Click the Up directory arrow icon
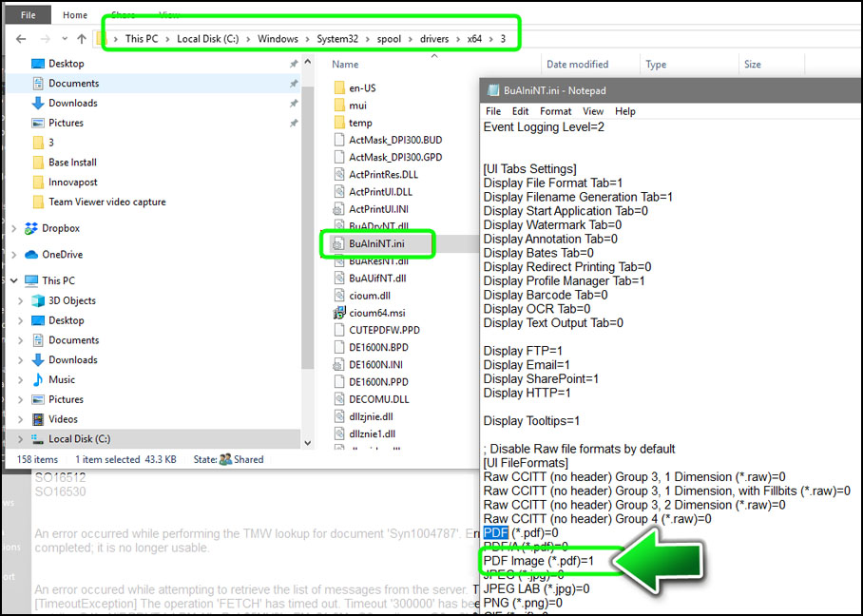863x616 pixels. [x=82, y=39]
